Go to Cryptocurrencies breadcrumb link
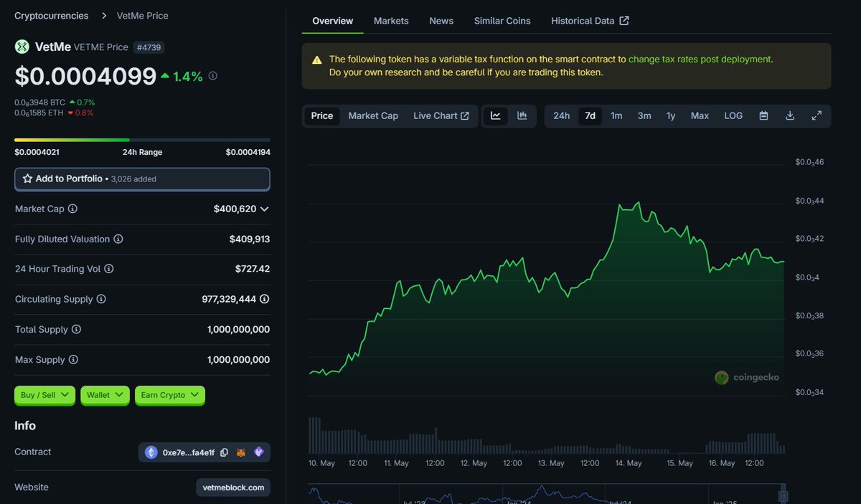This screenshot has height=504, width=861. click(52, 15)
